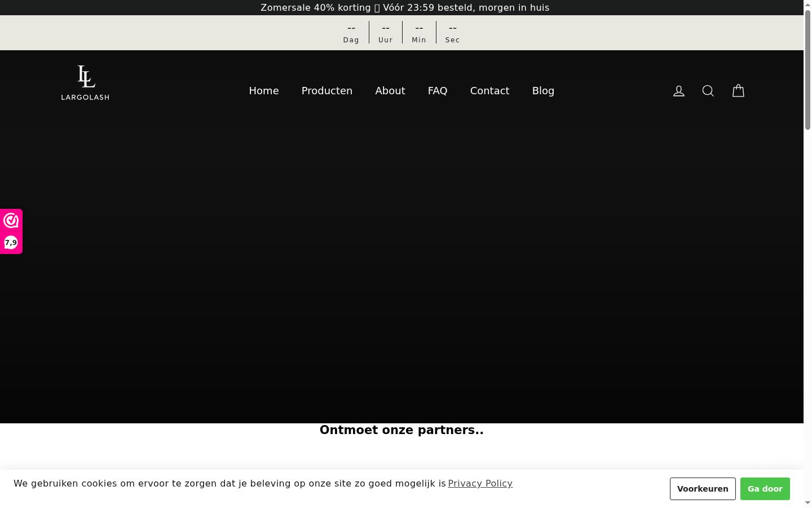
Task: Click the cookie notice text
Action: click(x=230, y=483)
